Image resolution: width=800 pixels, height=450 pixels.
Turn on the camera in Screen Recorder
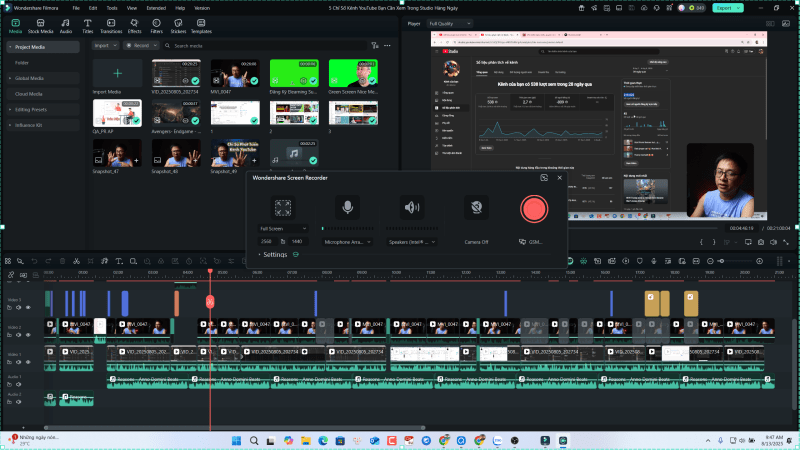[x=477, y=208]
